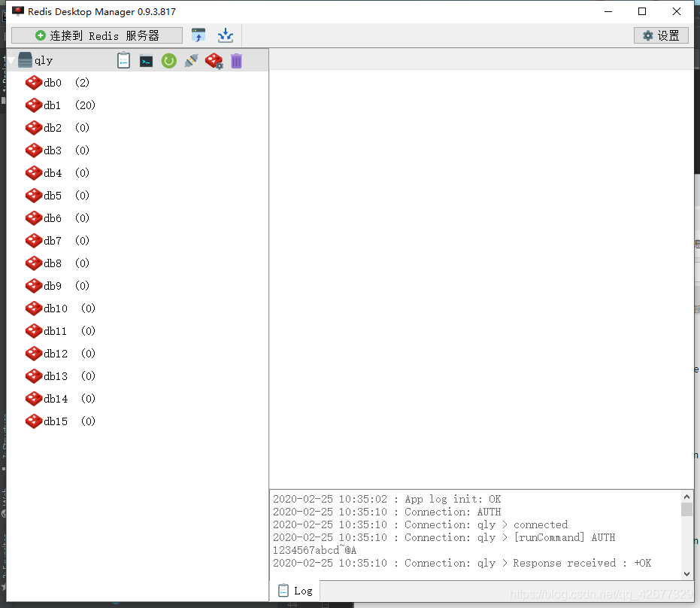Click the export connections icon
Screen dimensions: 700x608
tap(226, 35)
